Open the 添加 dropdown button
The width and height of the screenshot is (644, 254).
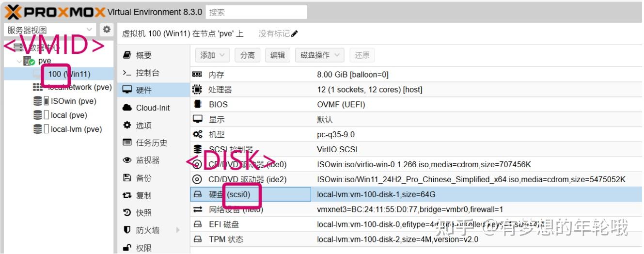point(212,55)
